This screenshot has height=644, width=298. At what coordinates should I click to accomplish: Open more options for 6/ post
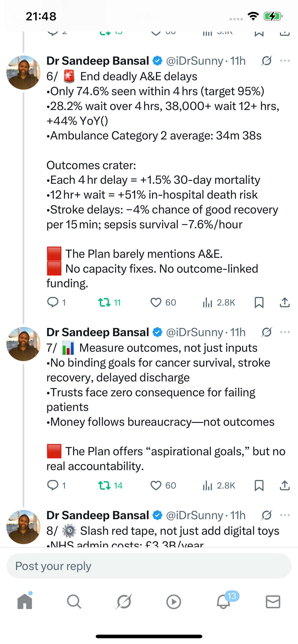(x=285, y=61)
